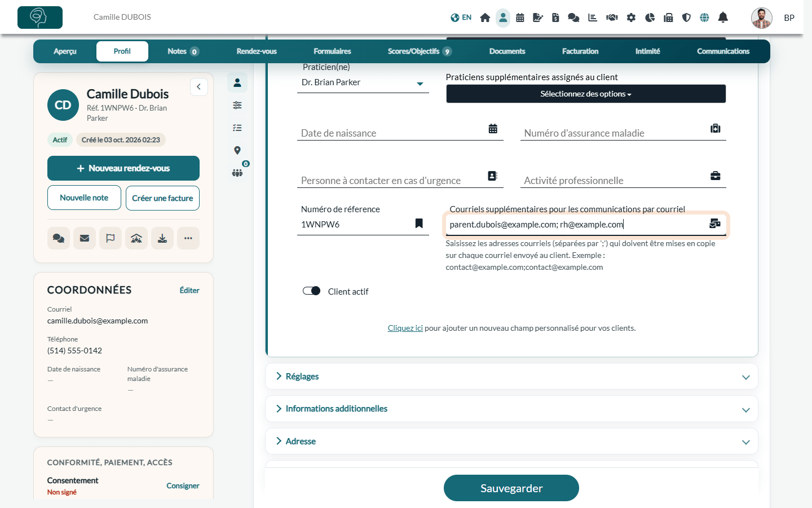Viewport: 812px width, 508px height.
Task: Click the shield icon in top bar
Action: [686, 17]
